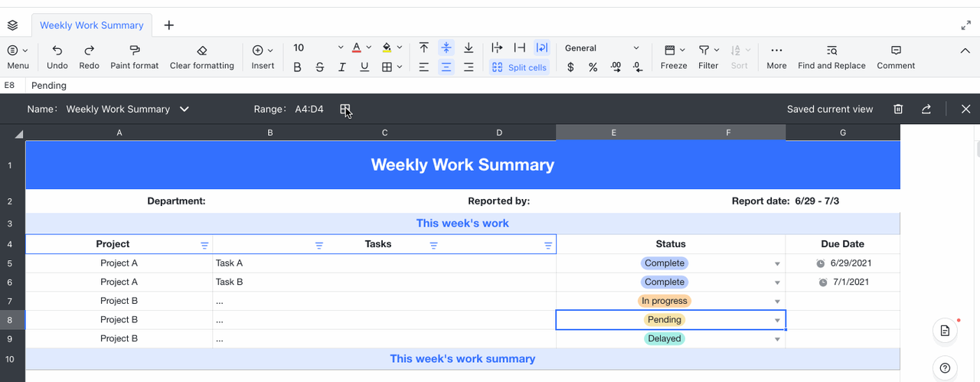Open the Menu button
The width and height of the screenshot is (980, 382).
point(18,57)
